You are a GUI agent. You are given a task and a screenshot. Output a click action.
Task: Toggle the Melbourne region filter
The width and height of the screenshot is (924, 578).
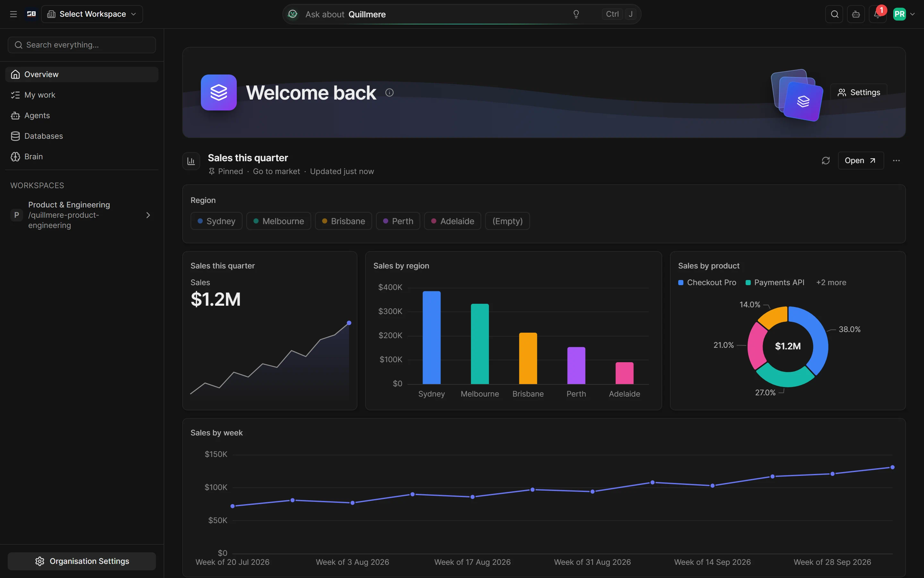pyautogui.click(x=278, y=221)
